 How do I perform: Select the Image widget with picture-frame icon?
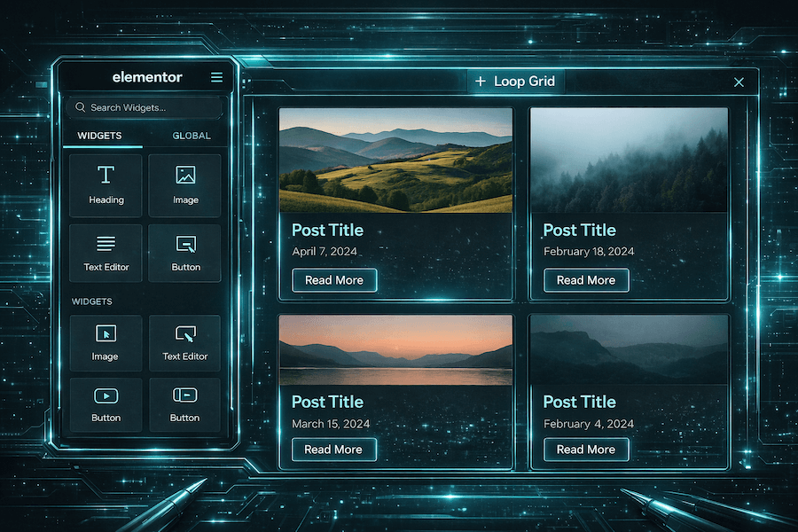click(185, 185)
